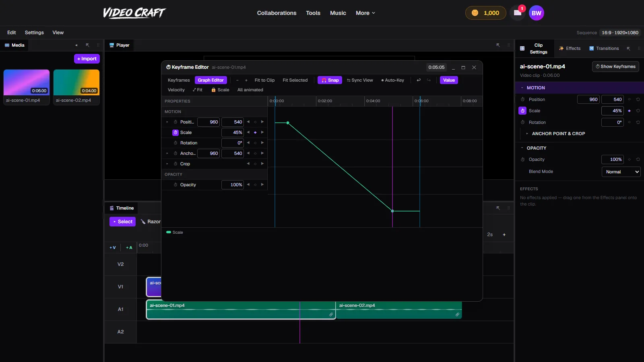The width and height of the screenshot is (644, 362).
Task: Zoom in graph with plus button
Action: [246, 80]
